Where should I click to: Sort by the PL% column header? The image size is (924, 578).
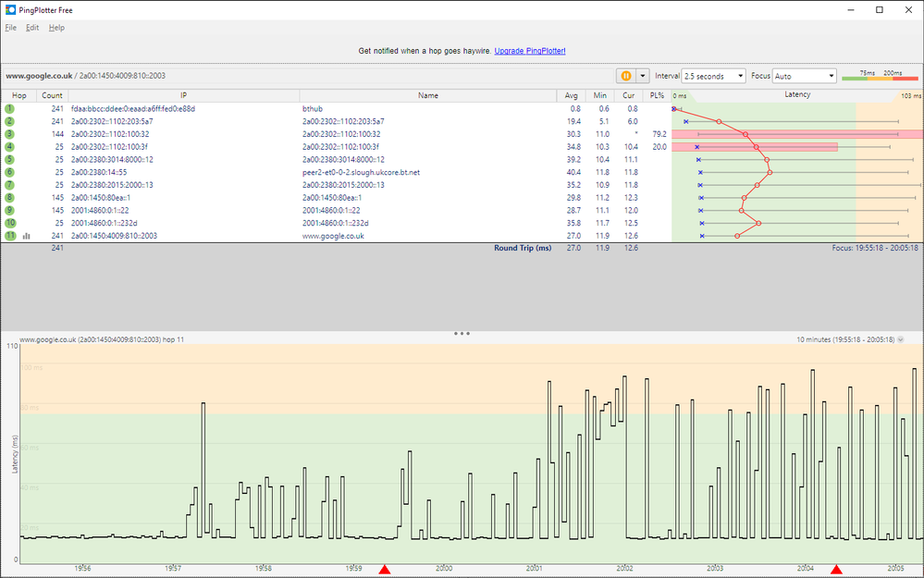pyautogui.click(x=656, y=95)
